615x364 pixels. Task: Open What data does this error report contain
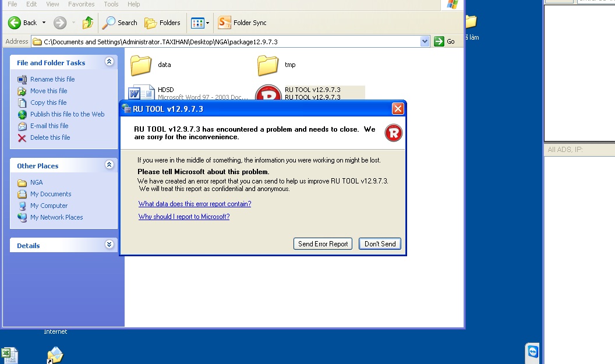(x=195, y=204)
